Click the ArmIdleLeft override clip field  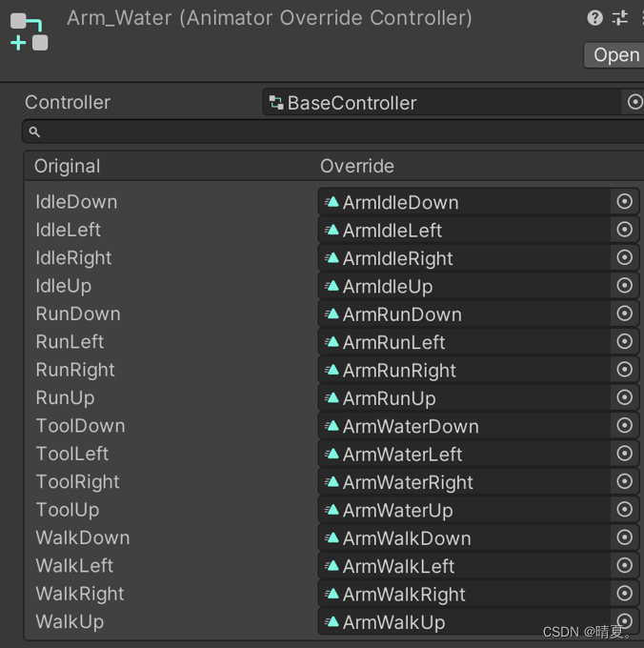click(465, 230)
